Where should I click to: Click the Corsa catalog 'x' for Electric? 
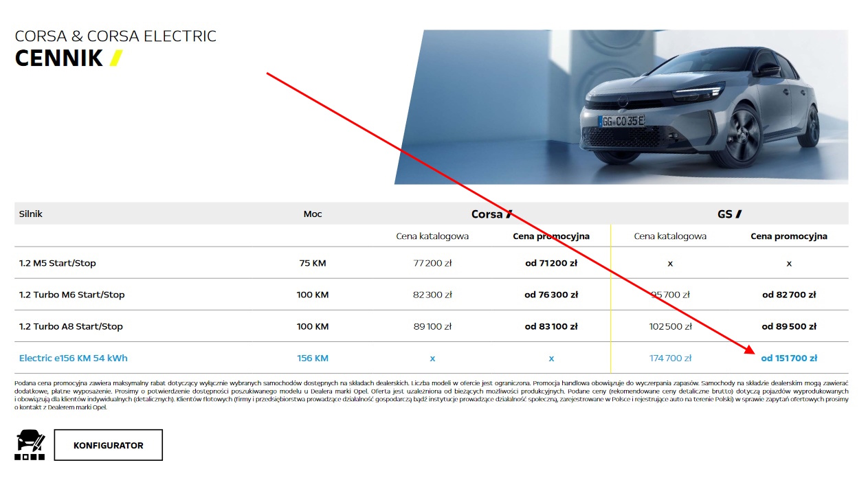pyautogui.click(x=432, y=359)
